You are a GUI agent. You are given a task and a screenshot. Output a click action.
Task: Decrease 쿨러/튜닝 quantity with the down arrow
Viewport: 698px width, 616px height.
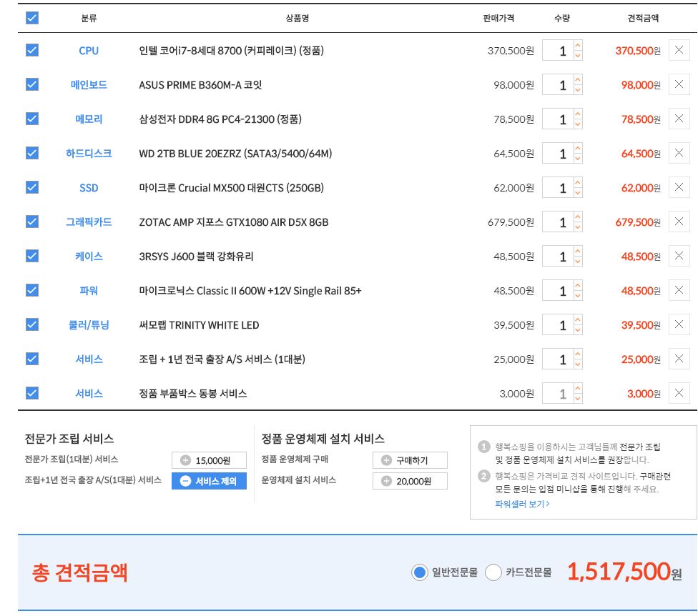click(x=578, y=329)
